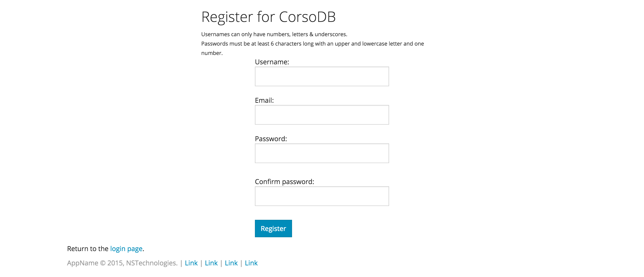Image resolution: width=644 pixels, height=277 pixels.
Task: Click the fourth footer Link
Action: point(251,263)
